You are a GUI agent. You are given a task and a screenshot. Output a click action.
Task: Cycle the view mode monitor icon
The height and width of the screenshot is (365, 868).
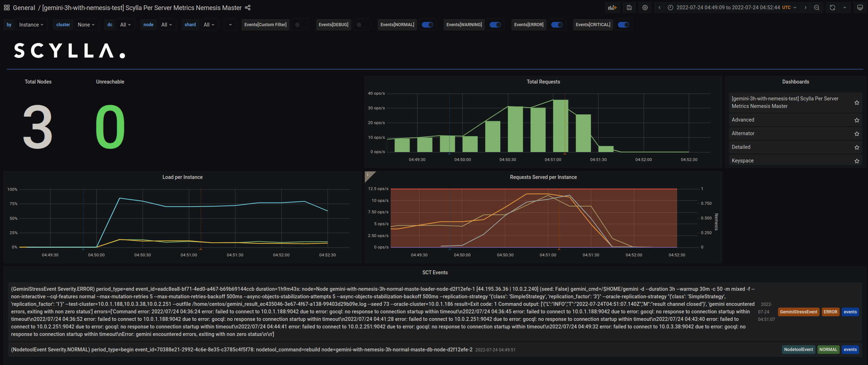[860, 8]
